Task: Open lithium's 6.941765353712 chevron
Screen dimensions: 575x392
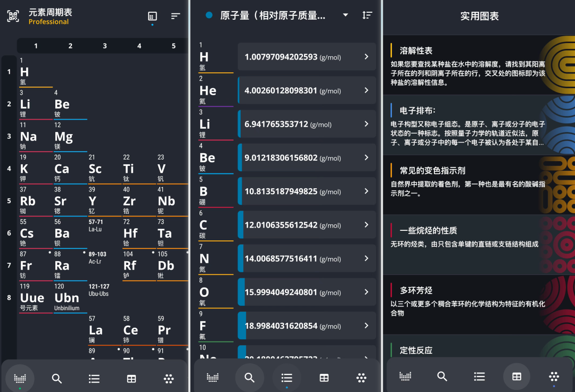Action: [366, 124]
